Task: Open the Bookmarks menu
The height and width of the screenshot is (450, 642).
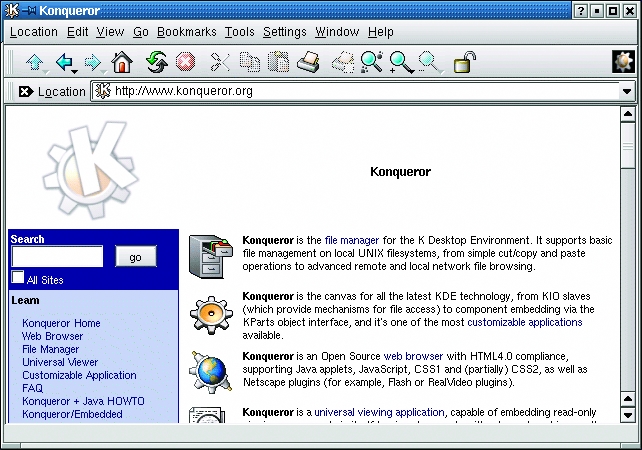Action: tap(186, 32)
